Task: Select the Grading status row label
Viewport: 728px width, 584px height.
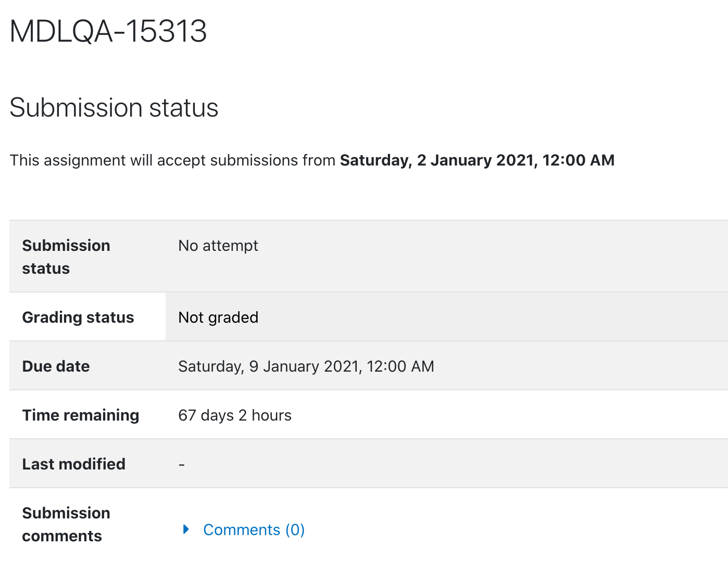Action: [x=78, y=318]
